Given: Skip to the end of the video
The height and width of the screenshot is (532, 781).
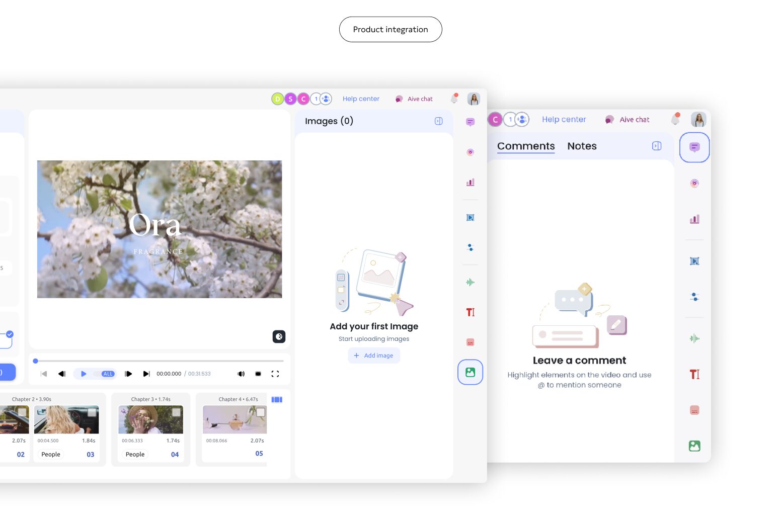Looking at the screenshot, I should (146, 374).
